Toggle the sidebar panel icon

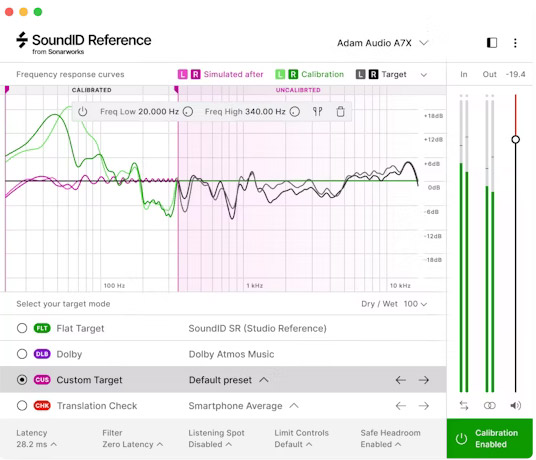[492, 43]
